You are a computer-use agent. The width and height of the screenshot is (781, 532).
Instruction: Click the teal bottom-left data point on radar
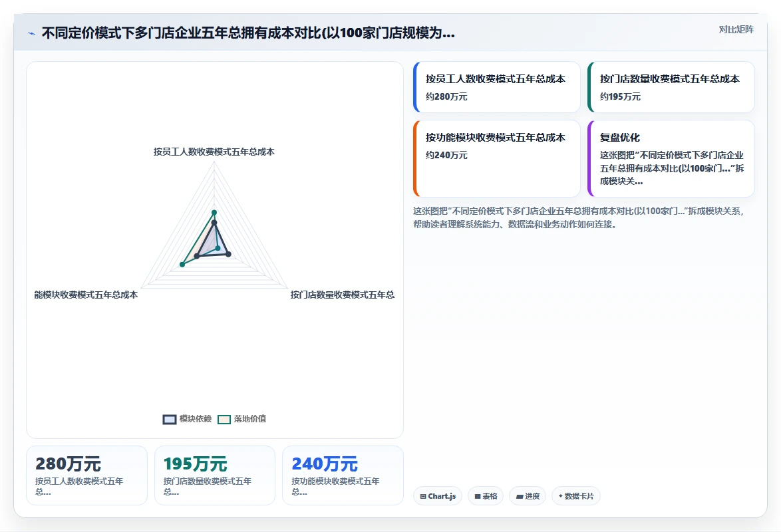pos(182,265)
